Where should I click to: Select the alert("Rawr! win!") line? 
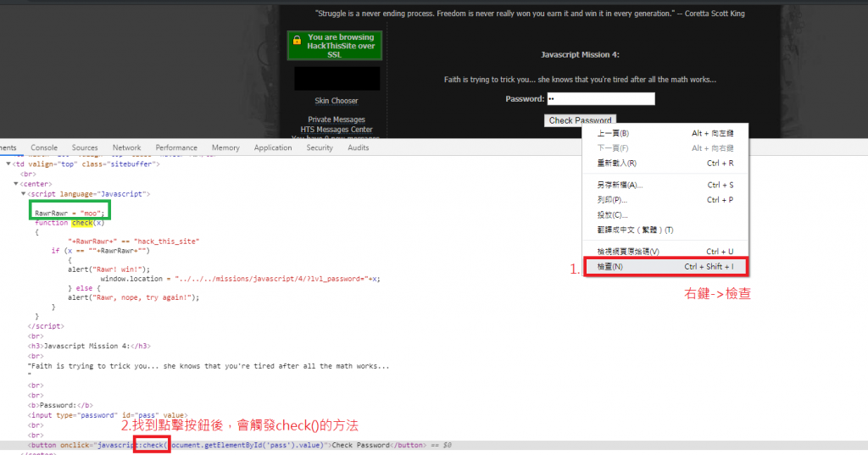(x=108, y=269)
